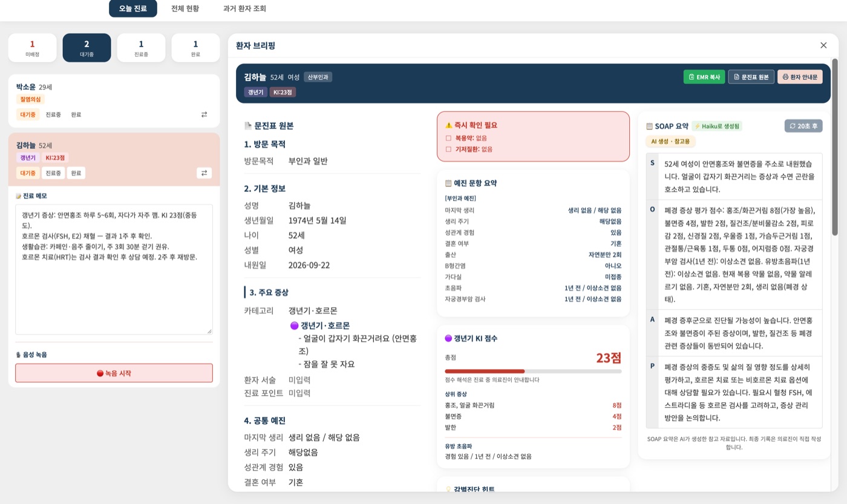Screen dimensions: 847x504
Task: Click the '3. 주요 증상' section heading
Action: click(269, 292)
